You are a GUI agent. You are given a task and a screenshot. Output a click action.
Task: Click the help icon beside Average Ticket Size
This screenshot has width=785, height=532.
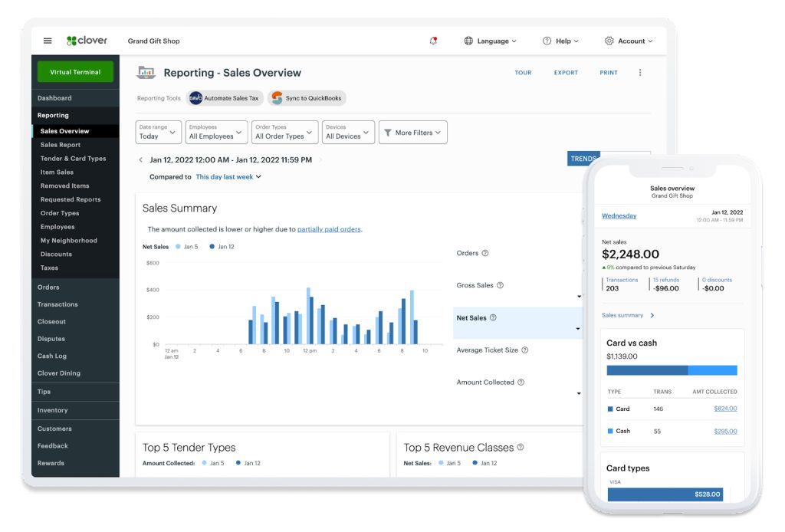tap(525, 350)
